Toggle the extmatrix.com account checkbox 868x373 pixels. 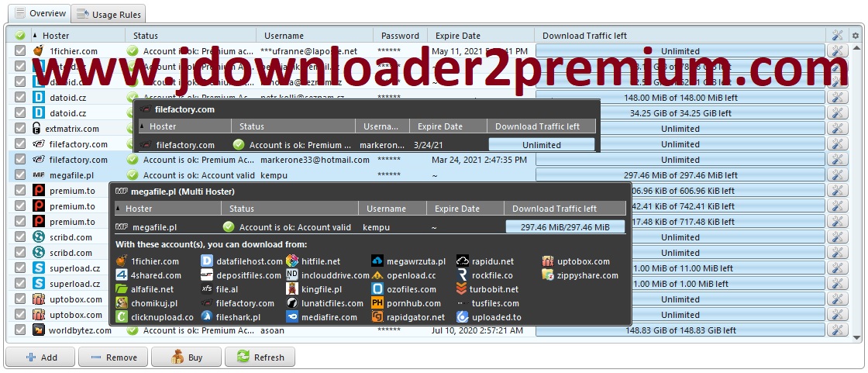(20, 129)
